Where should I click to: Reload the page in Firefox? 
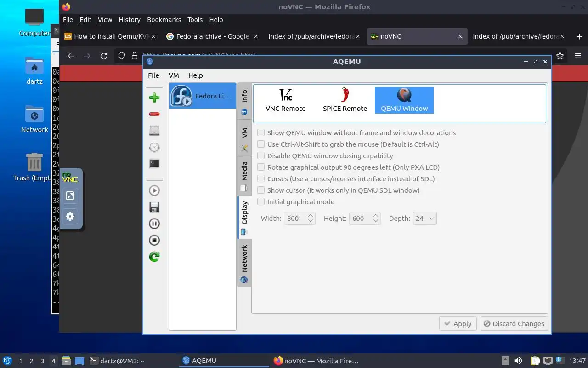104,56
